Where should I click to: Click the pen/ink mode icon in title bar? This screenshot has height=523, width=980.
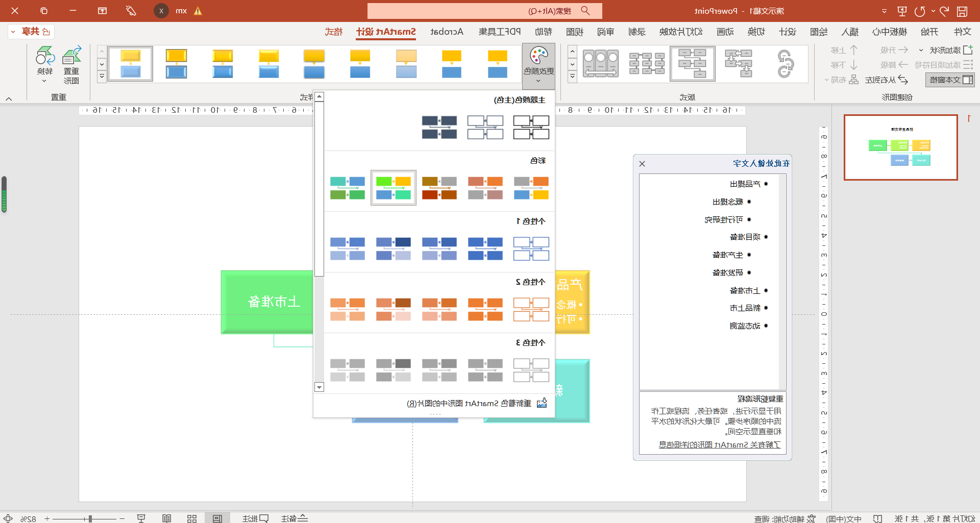131,11
